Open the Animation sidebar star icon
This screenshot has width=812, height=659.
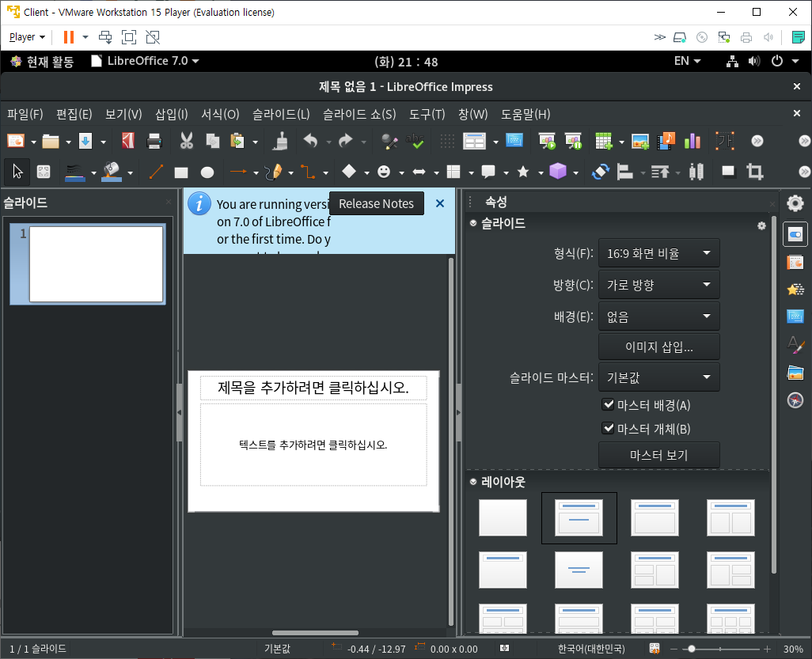pyautogui.click(x=795, y=289)
